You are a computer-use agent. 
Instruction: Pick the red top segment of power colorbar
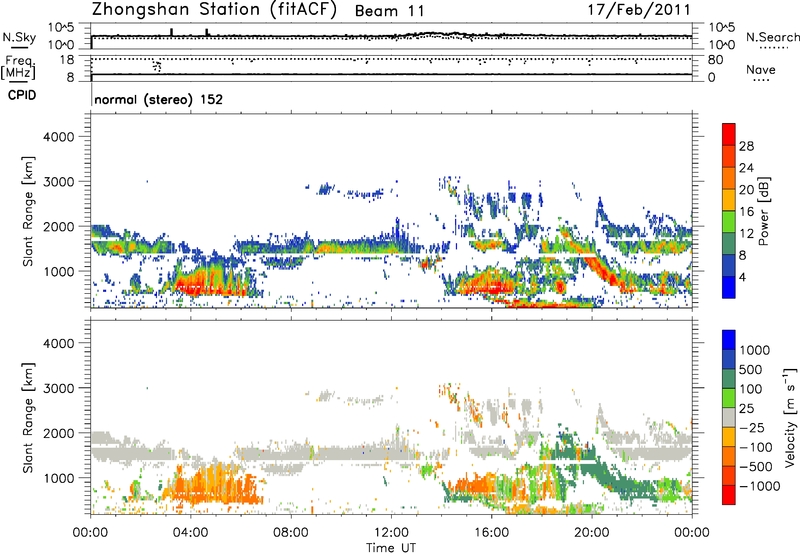point(729,134)
